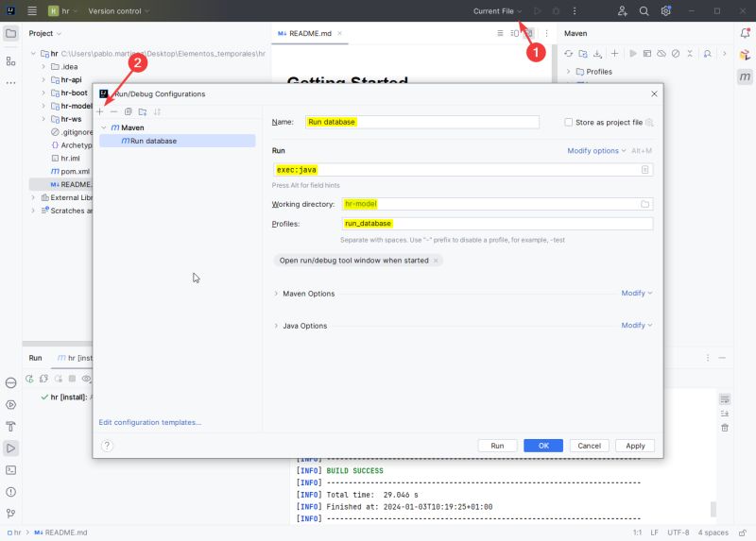Open Terminal tool window icon
756x541 pixels.
[x=10, y=470]
